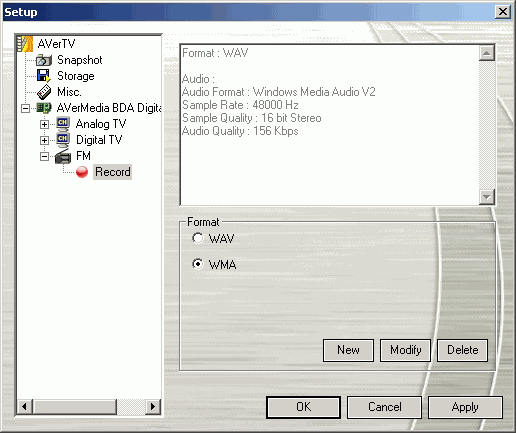Confirm settings with OK button
This screenshot has height=433, width=516.
(303, 407)
